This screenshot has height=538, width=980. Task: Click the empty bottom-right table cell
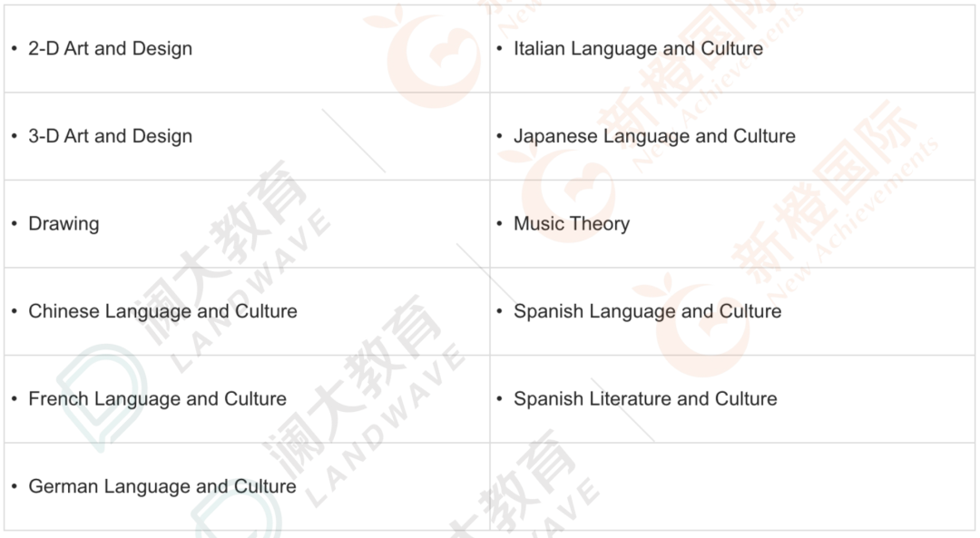(x=732, y=487)
